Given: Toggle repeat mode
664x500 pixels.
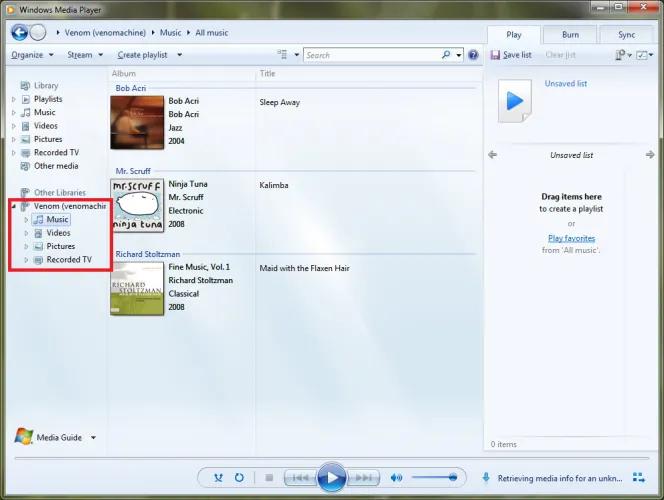Looking at the screenshot, I should point(239,478).
